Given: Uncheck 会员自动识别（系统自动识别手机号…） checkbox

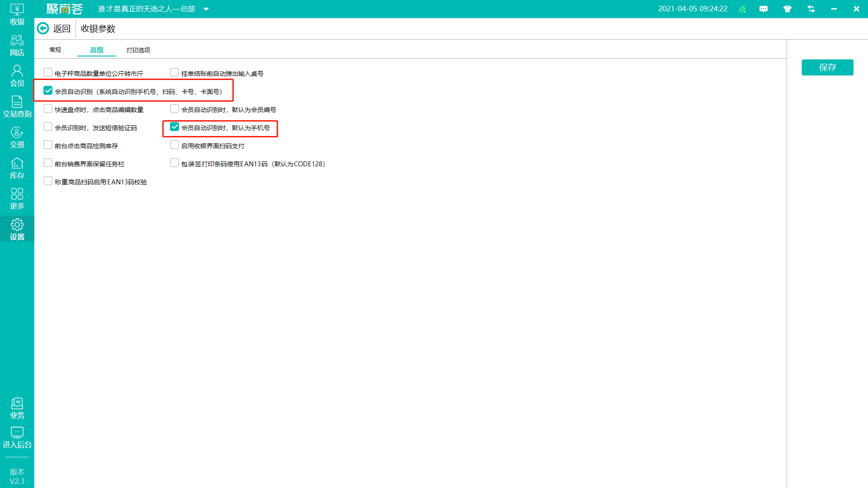Looking at the screenshot, I should (x=48, y=90).
